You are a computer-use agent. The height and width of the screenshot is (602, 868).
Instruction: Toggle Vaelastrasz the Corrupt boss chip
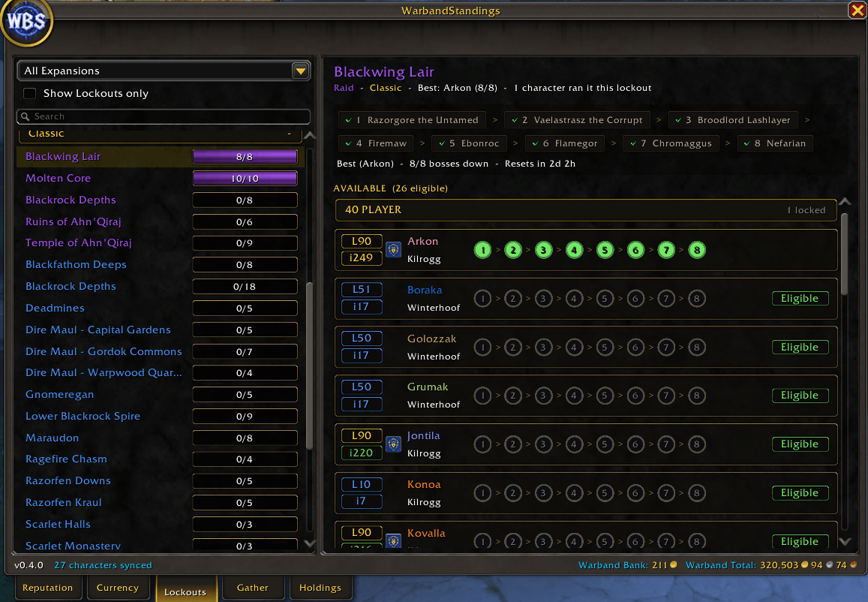point(577,120)
